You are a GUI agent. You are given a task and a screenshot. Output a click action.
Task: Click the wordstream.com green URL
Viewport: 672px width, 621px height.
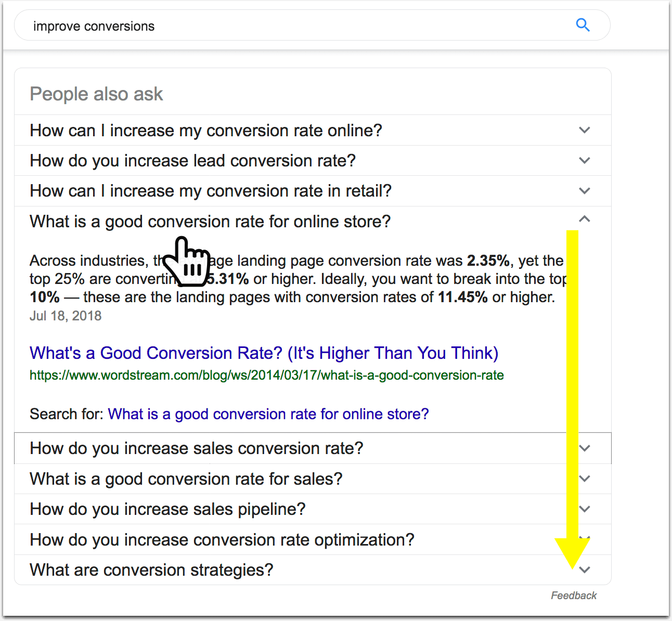tap(267, 375)
